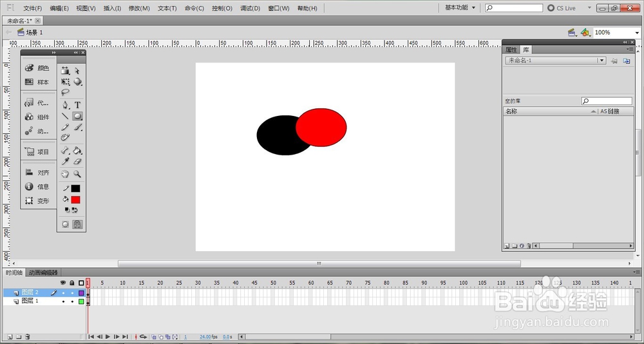The image size is (644, 344).
Task: Click new layer icon in timeline
Action: (10, 337)
